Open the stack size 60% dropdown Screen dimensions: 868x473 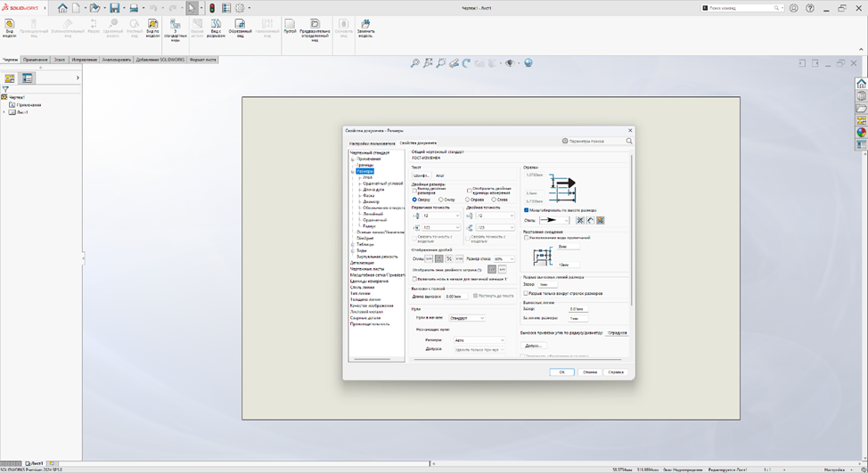pyautogui.click(x=504, y=259)
